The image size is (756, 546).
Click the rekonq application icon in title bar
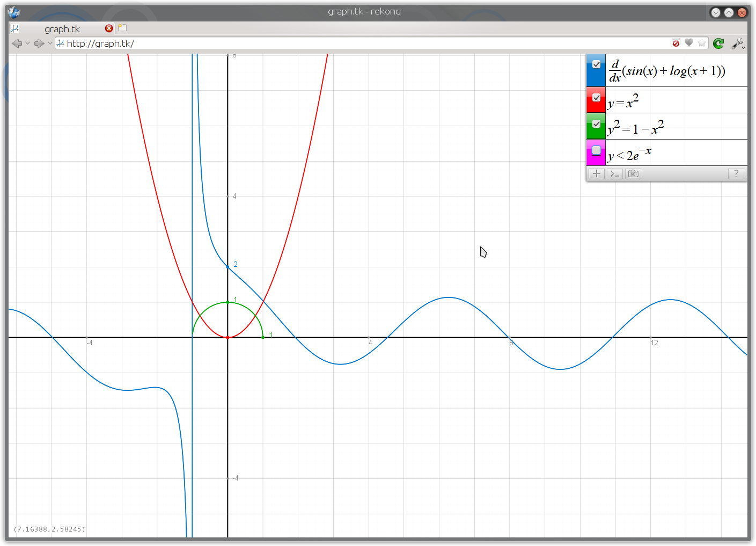tap(14, 12)
